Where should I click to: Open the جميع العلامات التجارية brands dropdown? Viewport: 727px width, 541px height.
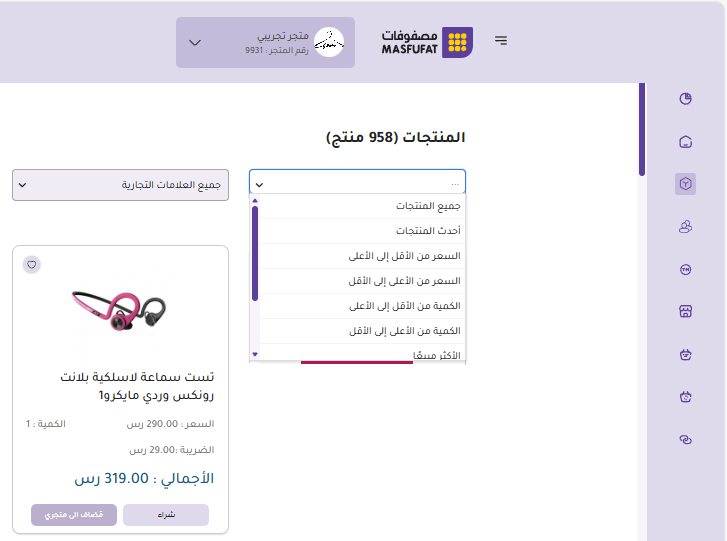pyautogui.click(x=120, y=185)
